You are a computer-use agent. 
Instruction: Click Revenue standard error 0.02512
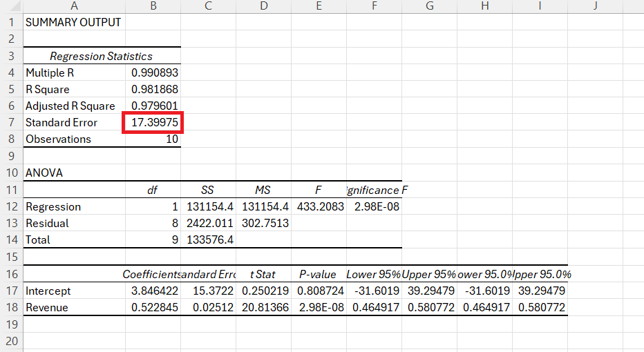[x=208, y=307]
